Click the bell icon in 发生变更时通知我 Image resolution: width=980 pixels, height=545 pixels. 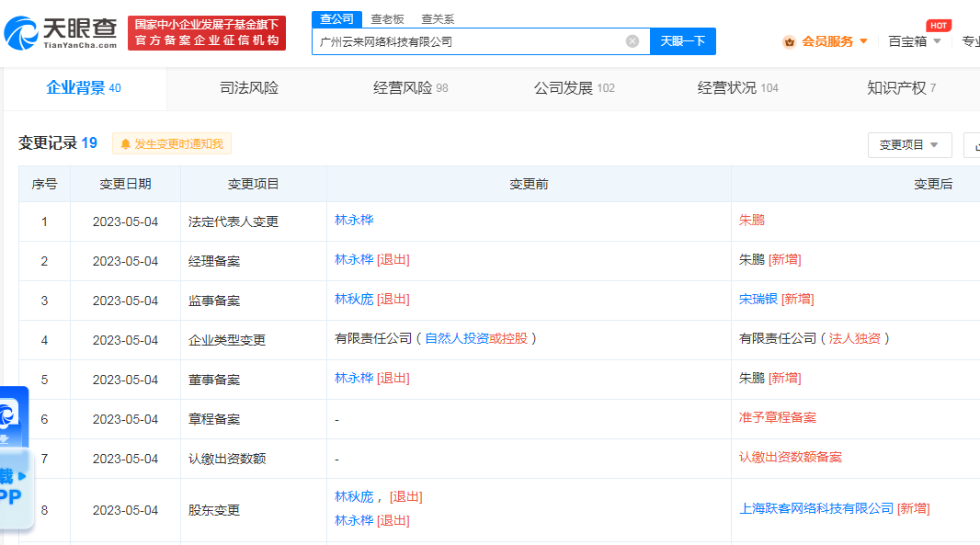(x=125, y=144)
